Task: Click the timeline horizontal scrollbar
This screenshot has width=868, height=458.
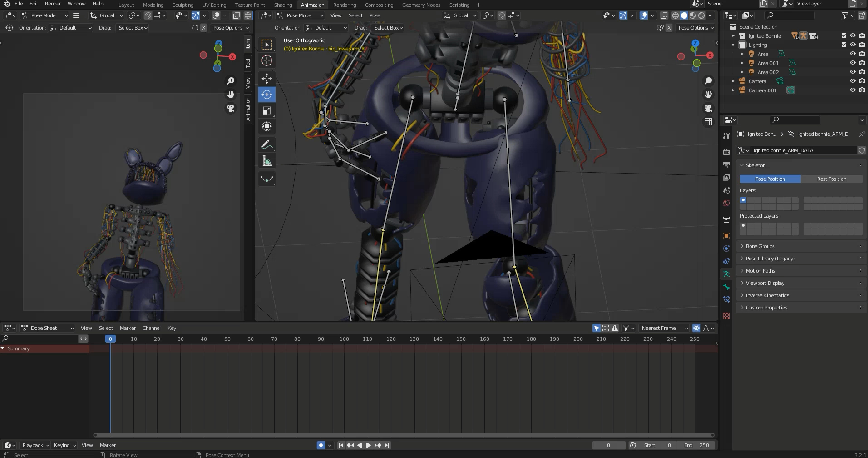Action: click(x=404, y=435)
